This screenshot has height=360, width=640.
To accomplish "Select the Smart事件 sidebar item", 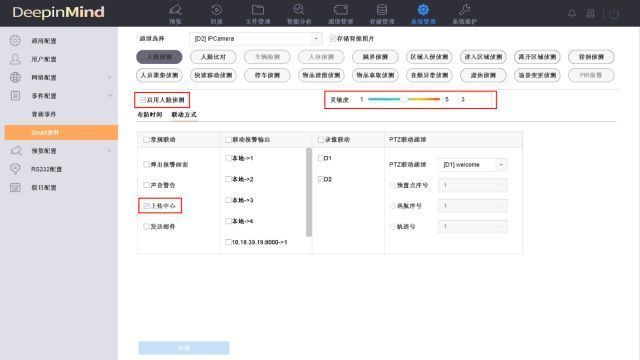I will (x=61, y=133).
